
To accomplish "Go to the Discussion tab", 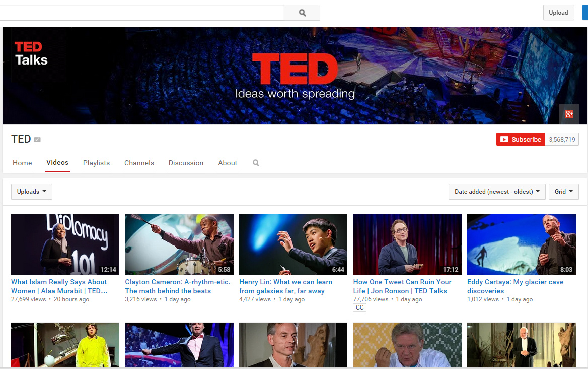I will [x=186, y=163].
